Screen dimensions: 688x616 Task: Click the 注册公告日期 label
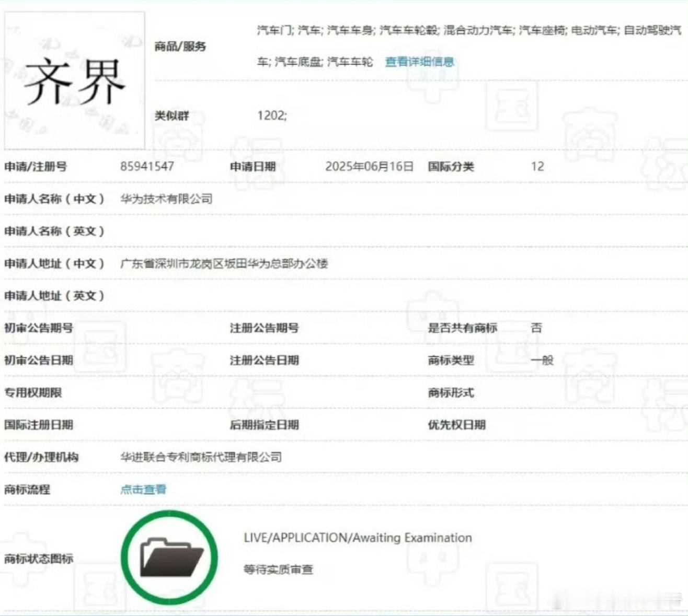click(265, 360)
